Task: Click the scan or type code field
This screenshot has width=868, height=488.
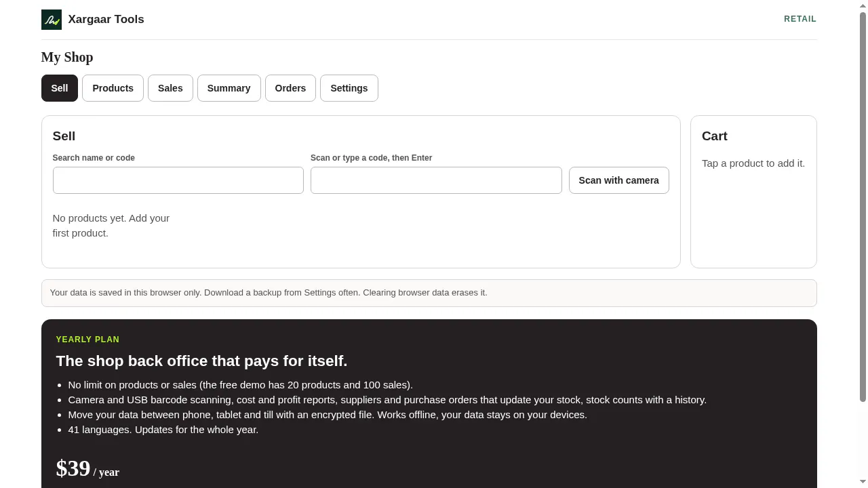Action: pyautogui.click(x=436, y=180)
